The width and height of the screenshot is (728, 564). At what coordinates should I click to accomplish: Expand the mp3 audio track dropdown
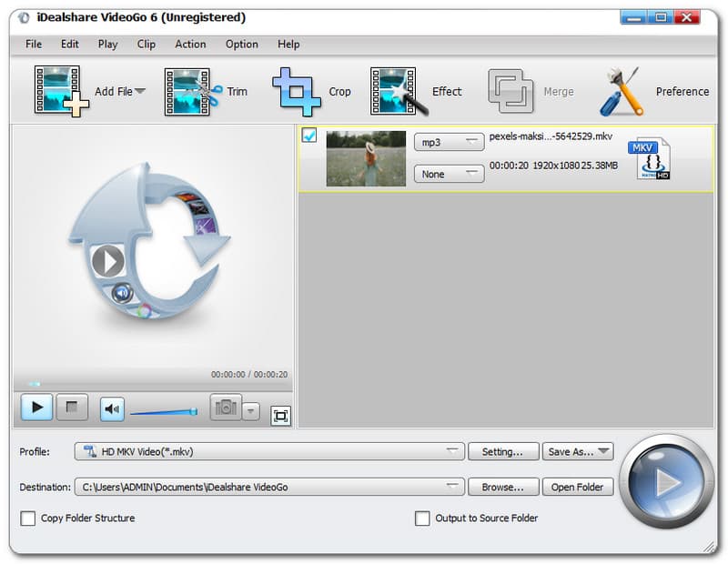448,142
